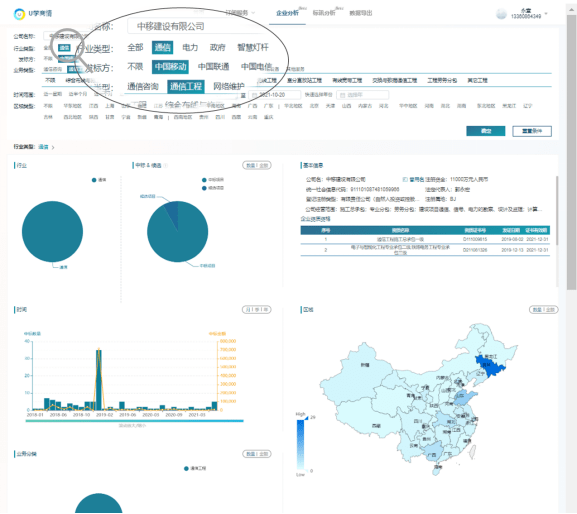Select 西南地区 region filter
577x514 pixels.
[x=183, y=117]
